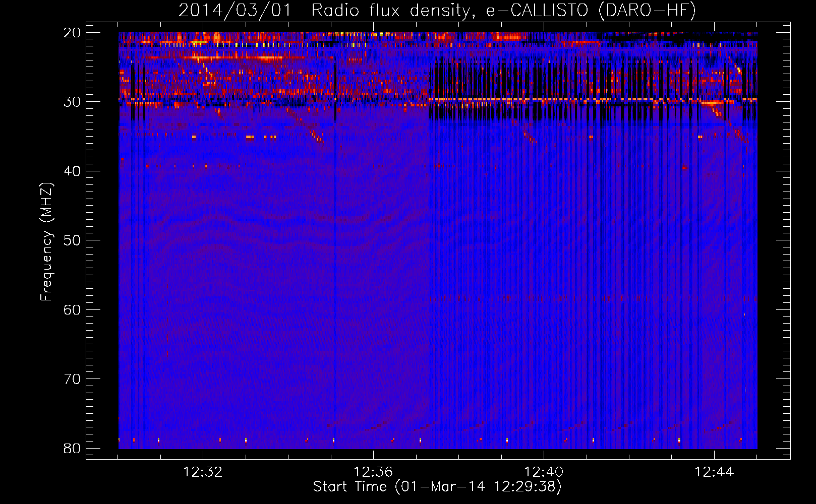Click the 40 frequency tick label
816x504 pixels.
click(x=72, y=171)
